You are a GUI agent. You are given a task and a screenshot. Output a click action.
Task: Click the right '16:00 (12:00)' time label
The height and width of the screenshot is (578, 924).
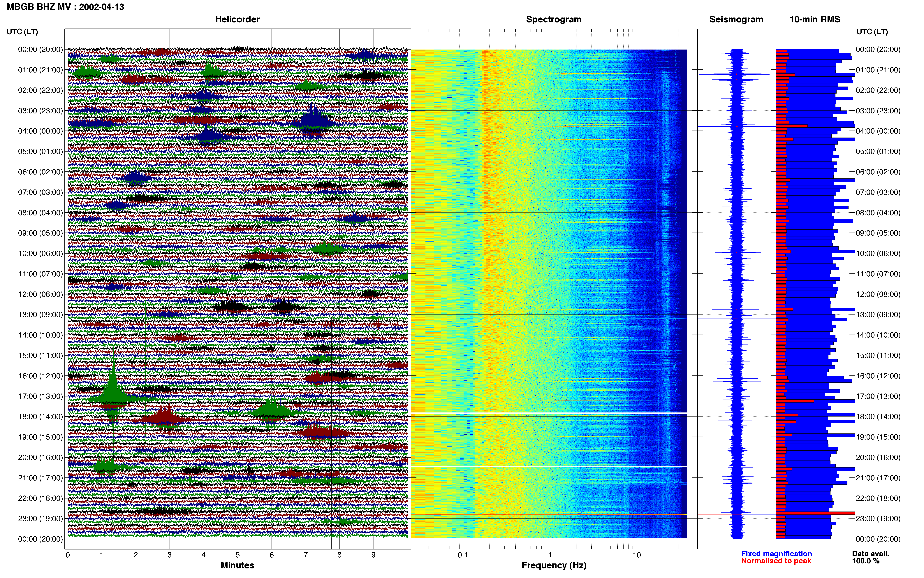[x=878, y=376]
